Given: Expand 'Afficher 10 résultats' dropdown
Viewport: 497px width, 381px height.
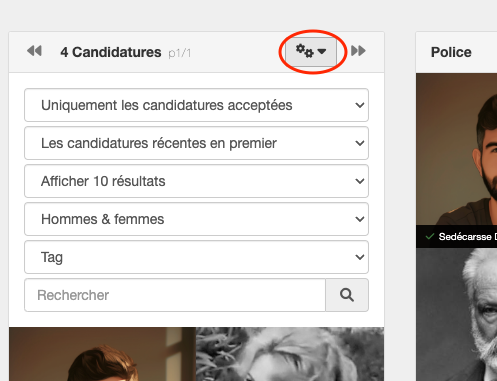Looking at the screenshot, I should click(x=196, y=181).
